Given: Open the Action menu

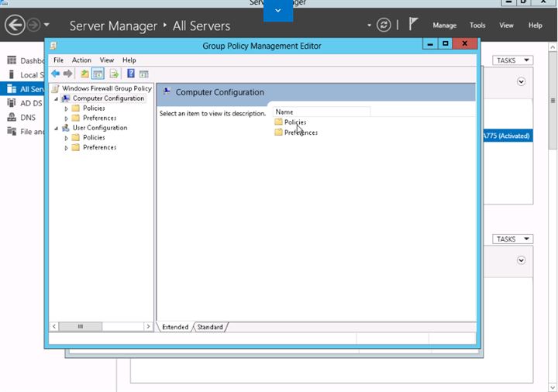Looking at the screenshot, I should [81, 60].
